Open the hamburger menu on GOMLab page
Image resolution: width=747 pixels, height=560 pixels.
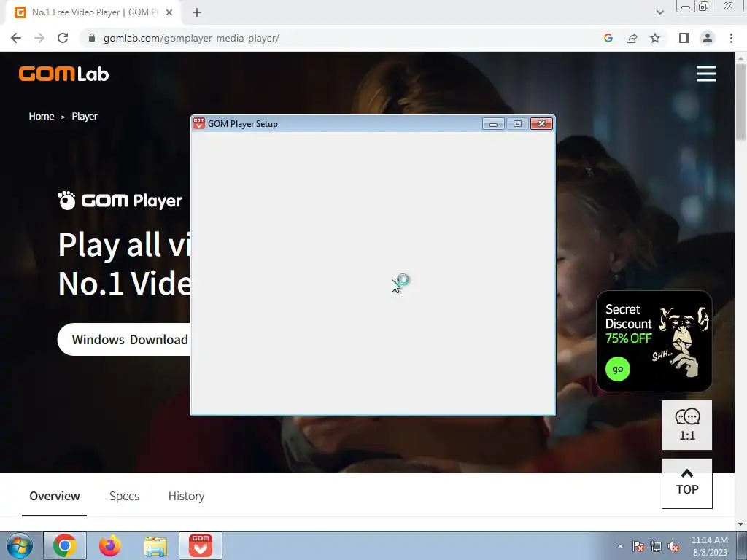pos(705,74)
